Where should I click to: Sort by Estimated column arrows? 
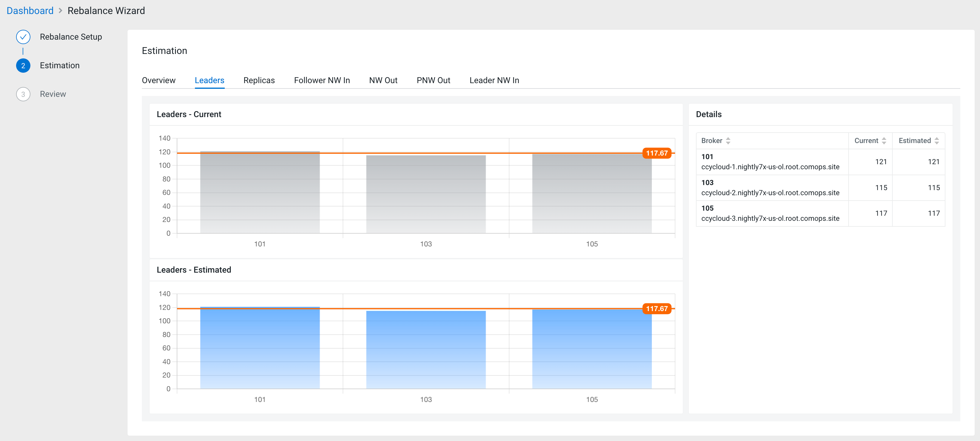coord(936,141)
